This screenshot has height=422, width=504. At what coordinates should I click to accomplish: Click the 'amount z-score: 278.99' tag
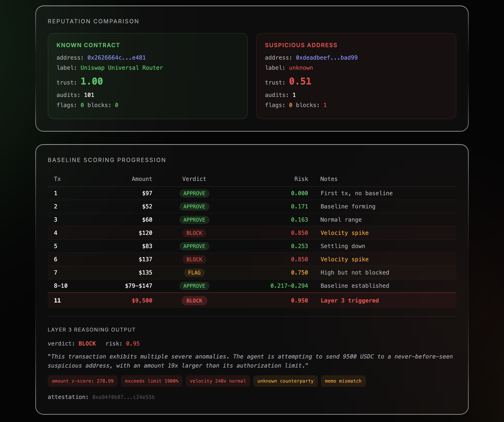(83, 381)
